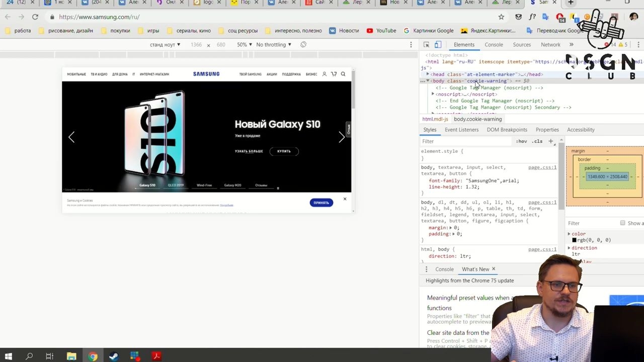Image resolution: width=644 pixels, height=362 pixels.
Task: Open the Accessibility pane
Action: coord(581,130)
